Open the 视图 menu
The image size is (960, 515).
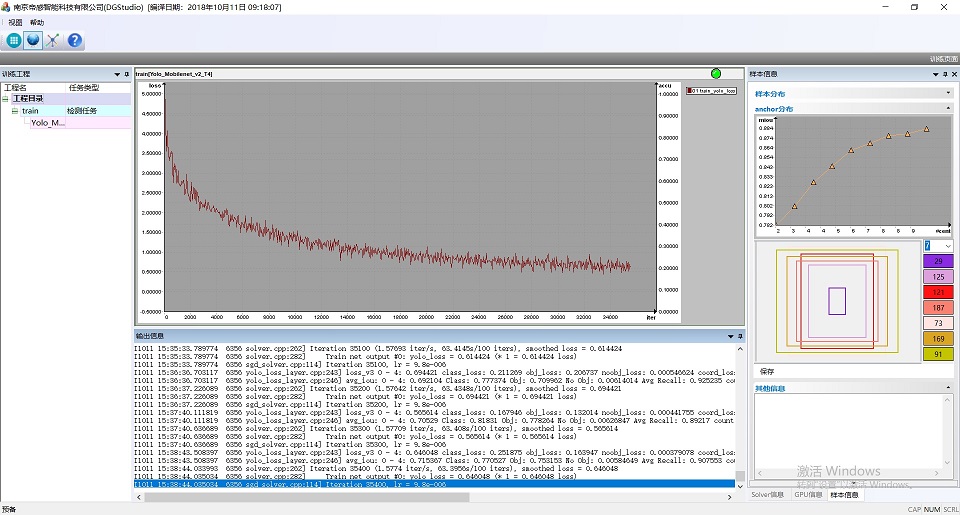[15, 22]
